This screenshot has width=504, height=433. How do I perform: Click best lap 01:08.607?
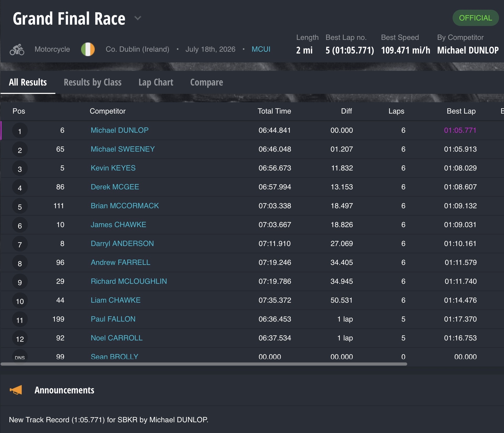460,187
